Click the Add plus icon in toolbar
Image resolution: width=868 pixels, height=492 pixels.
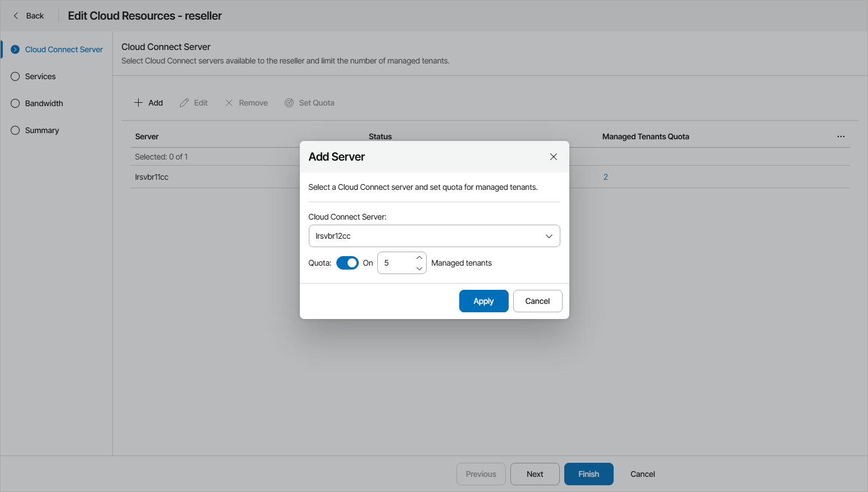138,103
